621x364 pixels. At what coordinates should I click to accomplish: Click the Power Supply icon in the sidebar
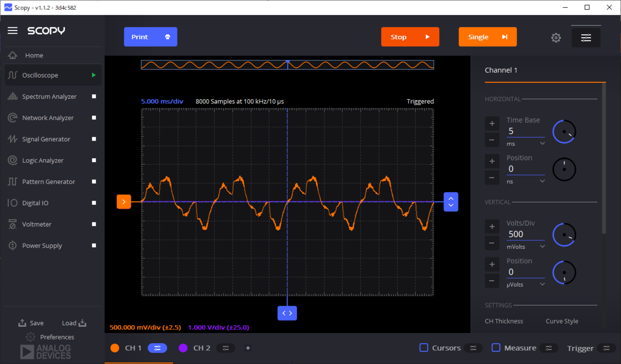[x=13, y=246]
